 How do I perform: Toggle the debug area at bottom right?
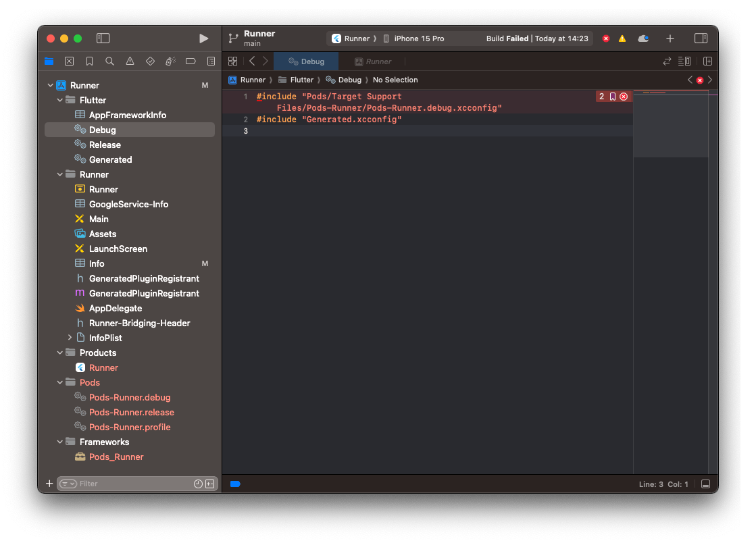tap(705, 484)
